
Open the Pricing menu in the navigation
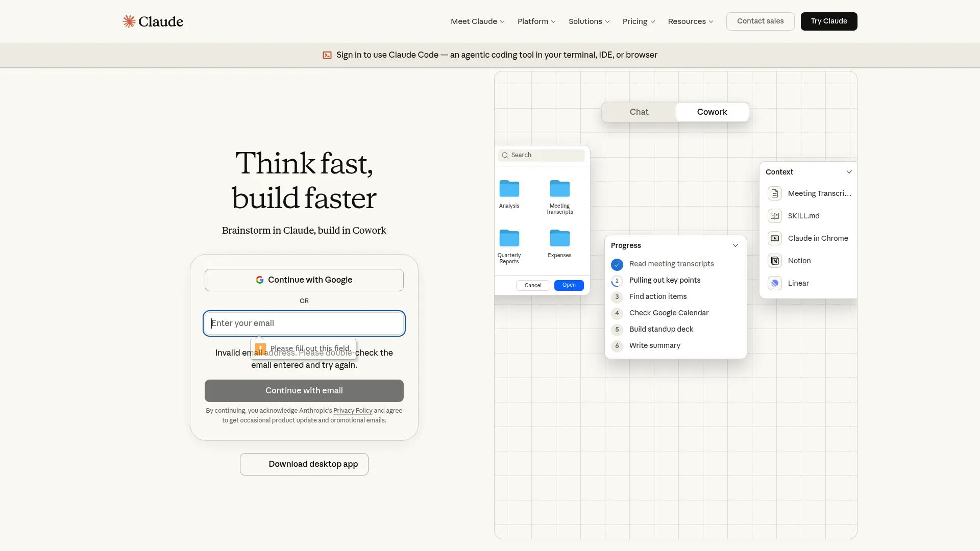click(x=638, y=21)
